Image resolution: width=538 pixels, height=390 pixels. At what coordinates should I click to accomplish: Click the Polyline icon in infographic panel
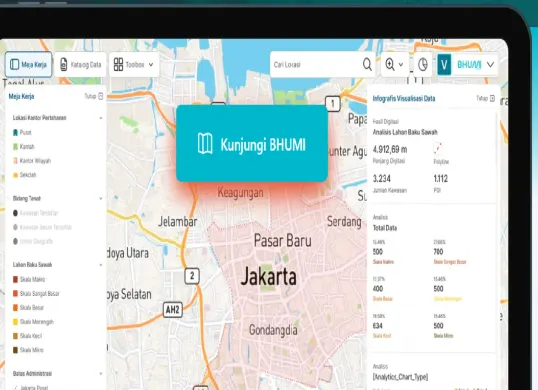[x=438, y=149]
